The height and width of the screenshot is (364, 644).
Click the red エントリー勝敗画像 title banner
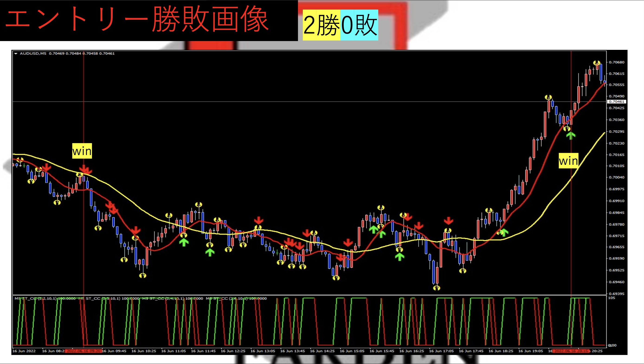(x=137, y=19)
